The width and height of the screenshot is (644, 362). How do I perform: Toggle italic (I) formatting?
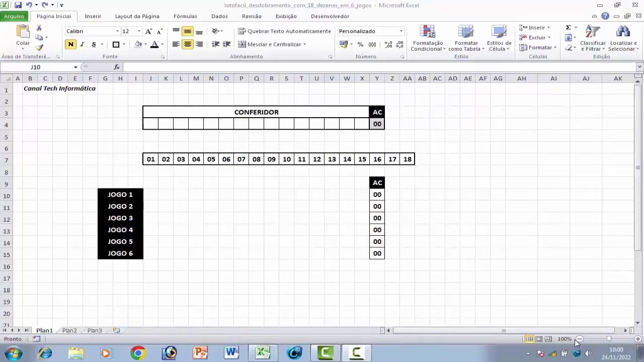coord(82,44)
